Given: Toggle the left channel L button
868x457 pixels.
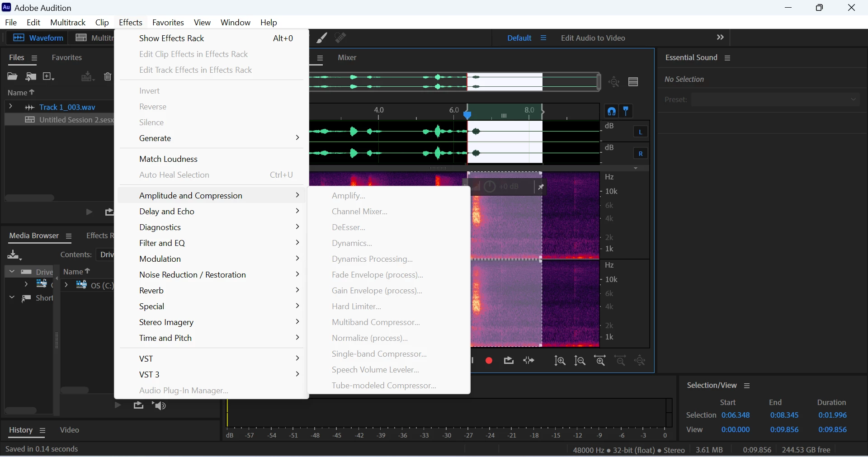Looking at the screenshot, I should (641, 132).
